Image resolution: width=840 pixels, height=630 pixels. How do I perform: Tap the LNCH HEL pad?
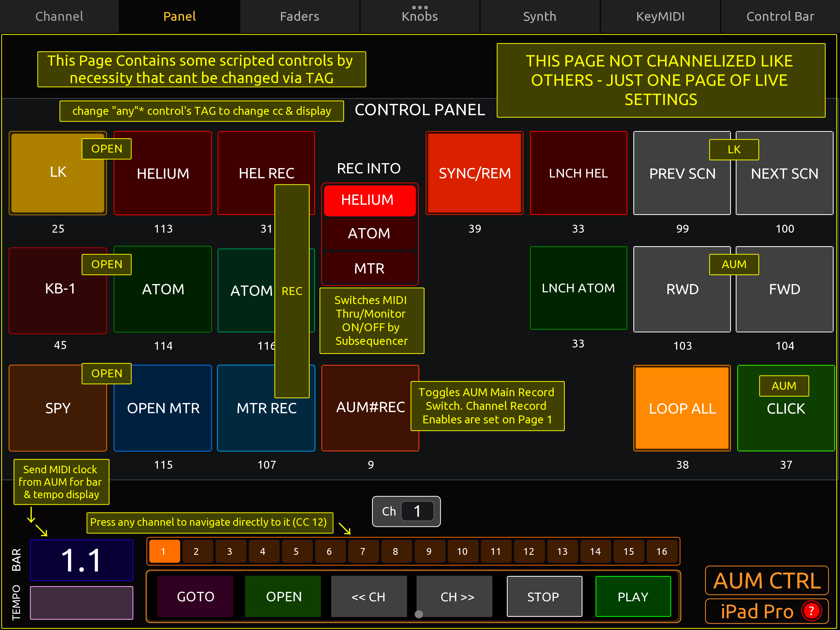(x=578, y=173)
